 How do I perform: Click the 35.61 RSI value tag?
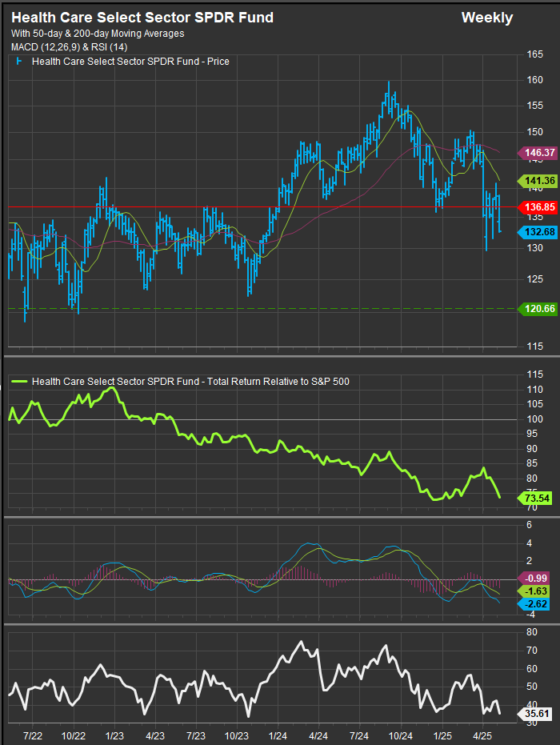point(534,714)
